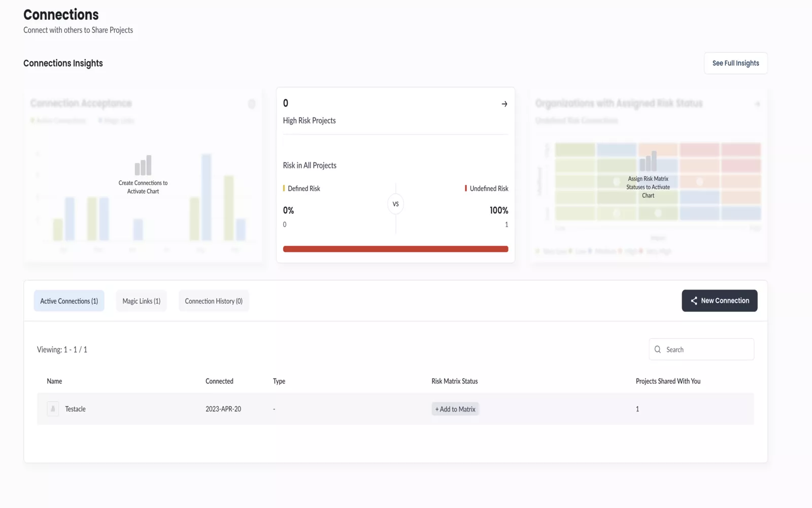Click Risk Matrix Status column header
The height and width of the screenshot is (508, 812).
(x=455, y=381)
